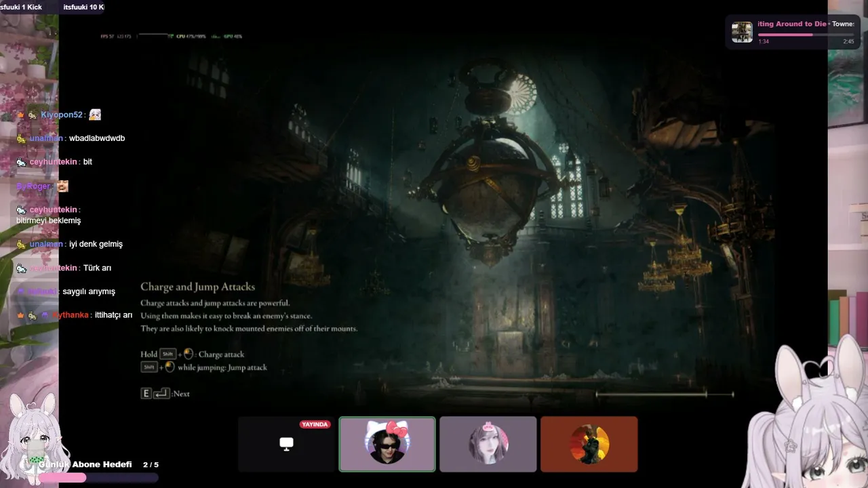Click the line about knocking mounted enemies

(249, 329)
